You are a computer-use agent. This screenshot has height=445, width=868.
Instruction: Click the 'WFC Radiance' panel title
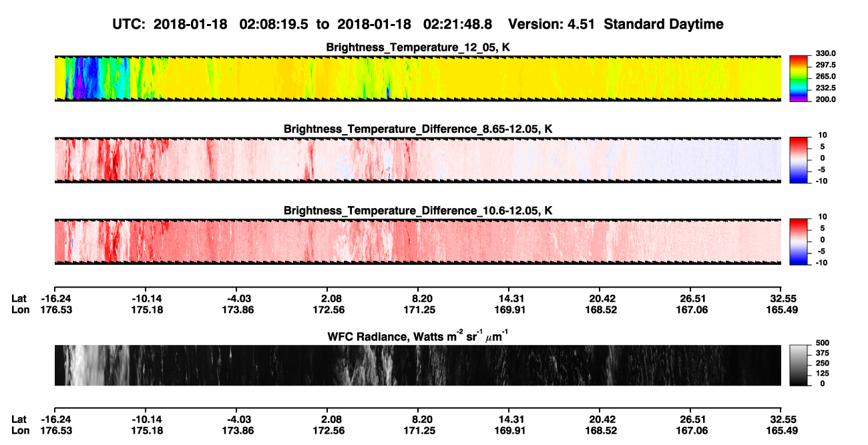tap(418, 336)
